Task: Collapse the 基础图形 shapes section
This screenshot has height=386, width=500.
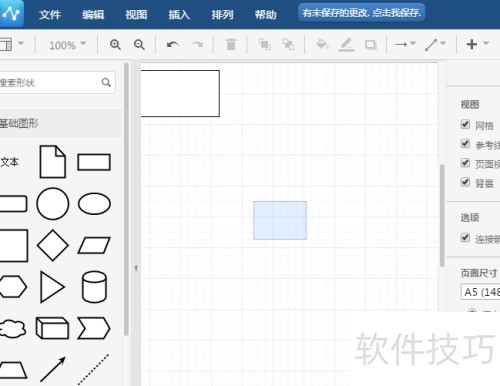Action: coord(61,123)
